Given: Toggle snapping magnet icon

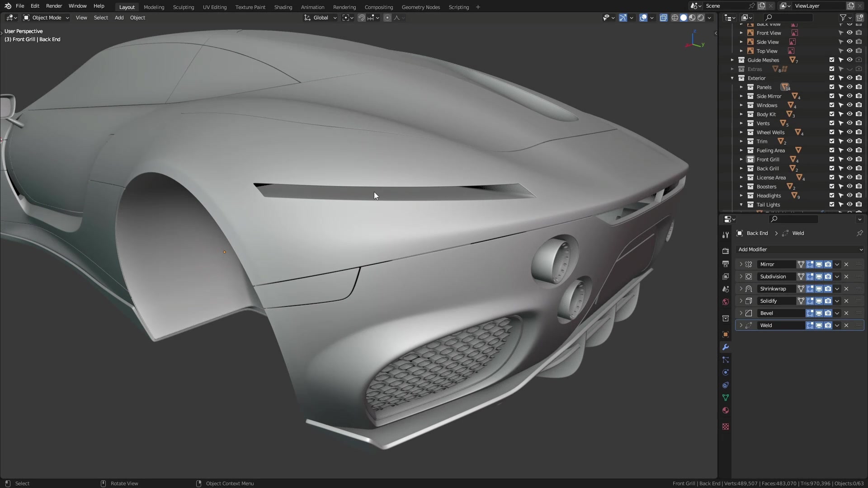Looking at the screenshot, I should (362, 18).
